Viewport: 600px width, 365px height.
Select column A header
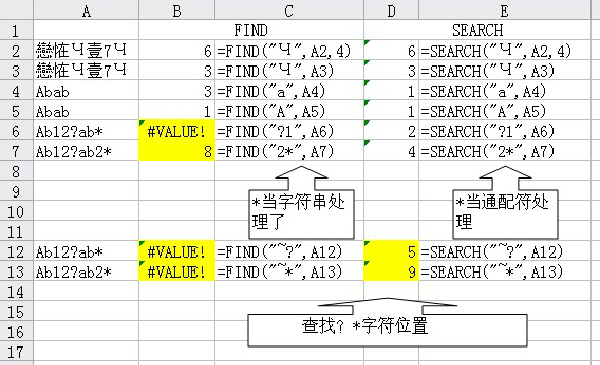(86, 10)
